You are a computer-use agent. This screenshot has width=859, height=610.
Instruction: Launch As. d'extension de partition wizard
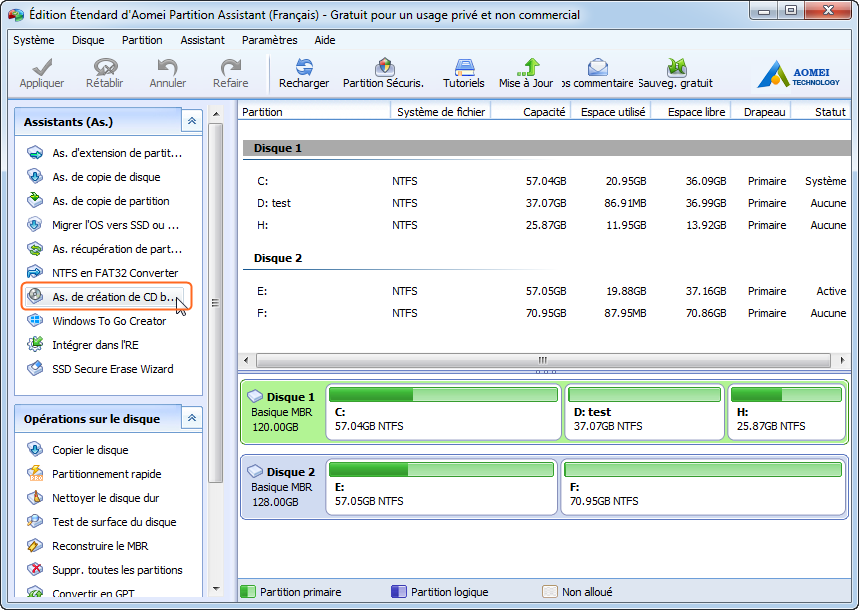coord(105,153)
